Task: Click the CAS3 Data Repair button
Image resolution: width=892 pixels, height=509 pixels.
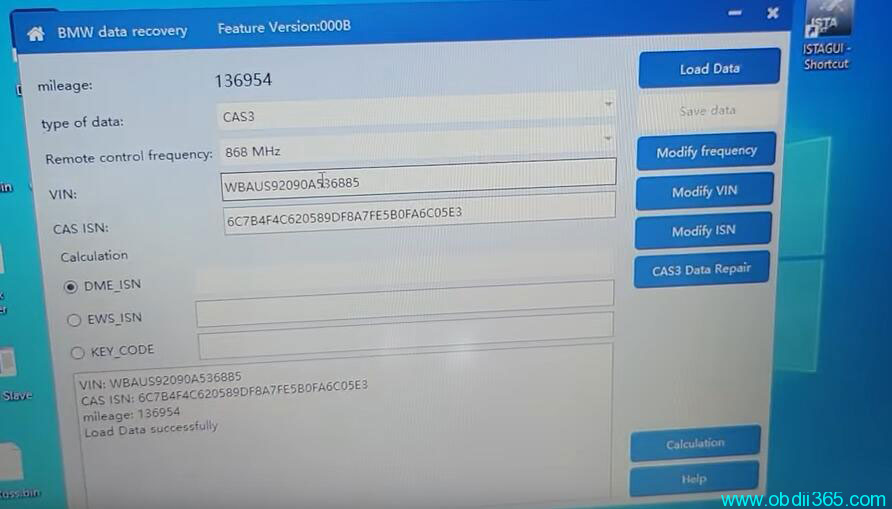Action: pyautogui.click(x=701, y=270)
